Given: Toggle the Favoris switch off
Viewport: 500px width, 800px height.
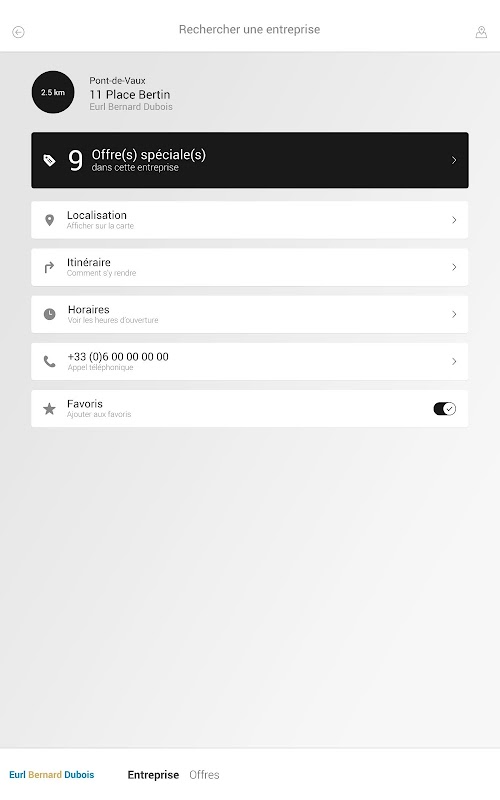Looking at the screenshot, I should pyautogui.click(x=444, y=409).
